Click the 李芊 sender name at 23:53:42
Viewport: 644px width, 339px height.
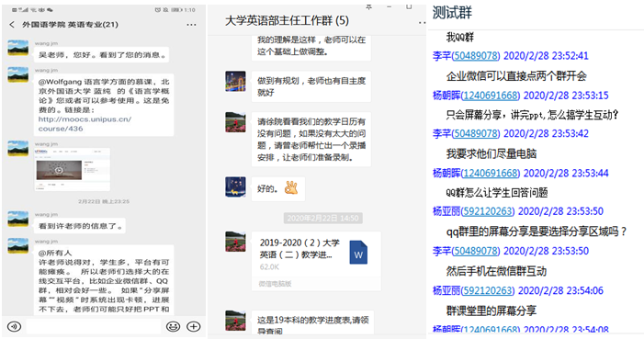pos(442,133)
